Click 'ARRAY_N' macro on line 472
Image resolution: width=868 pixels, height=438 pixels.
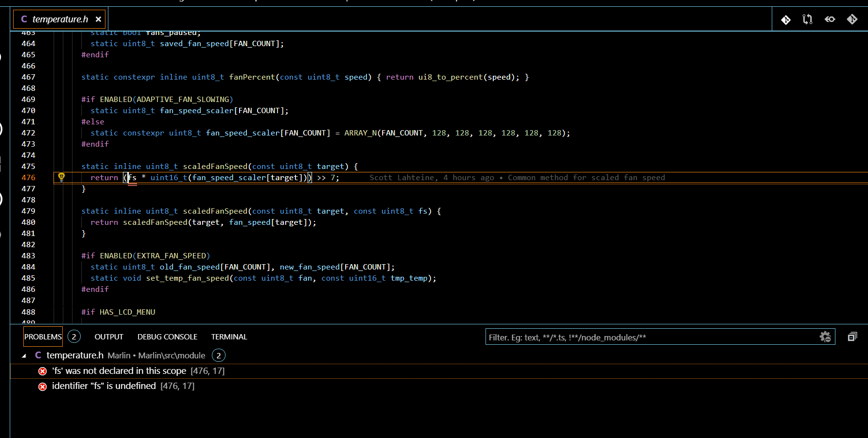(x=360, y=133)
